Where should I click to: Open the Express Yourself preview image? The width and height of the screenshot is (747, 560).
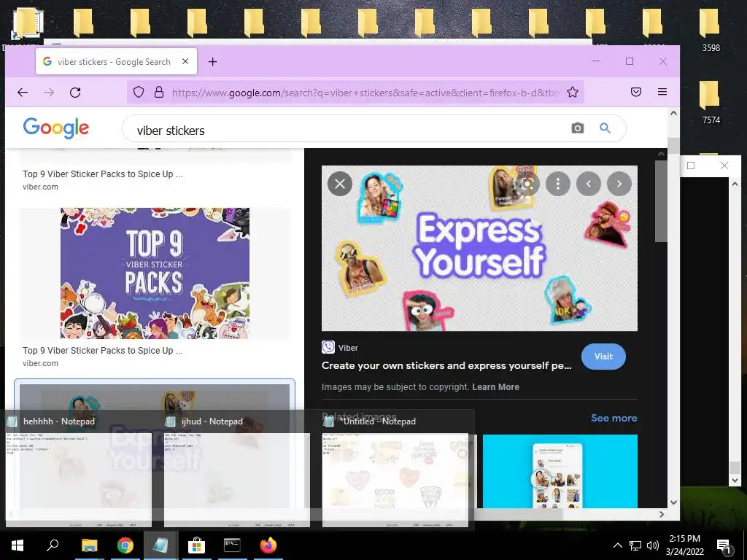click(x=479, y=249)
